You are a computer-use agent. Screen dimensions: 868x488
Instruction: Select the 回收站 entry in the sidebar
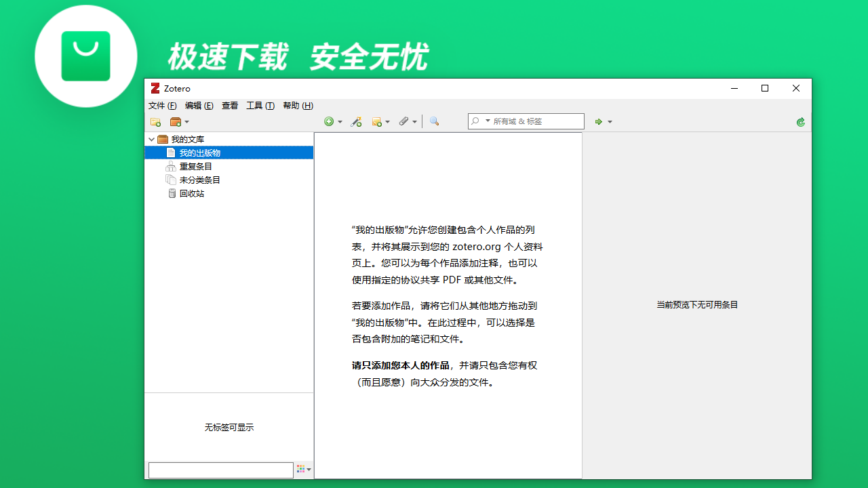pos(193,193)
